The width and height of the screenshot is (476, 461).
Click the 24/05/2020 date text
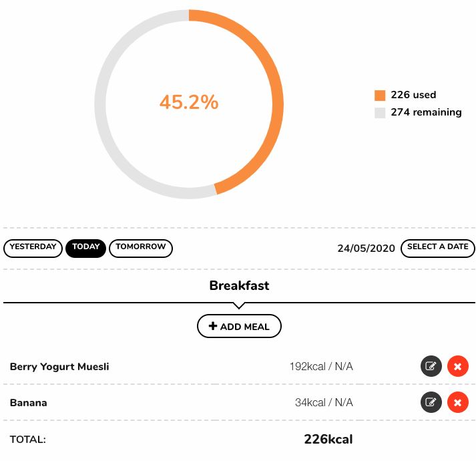[366, 249]
